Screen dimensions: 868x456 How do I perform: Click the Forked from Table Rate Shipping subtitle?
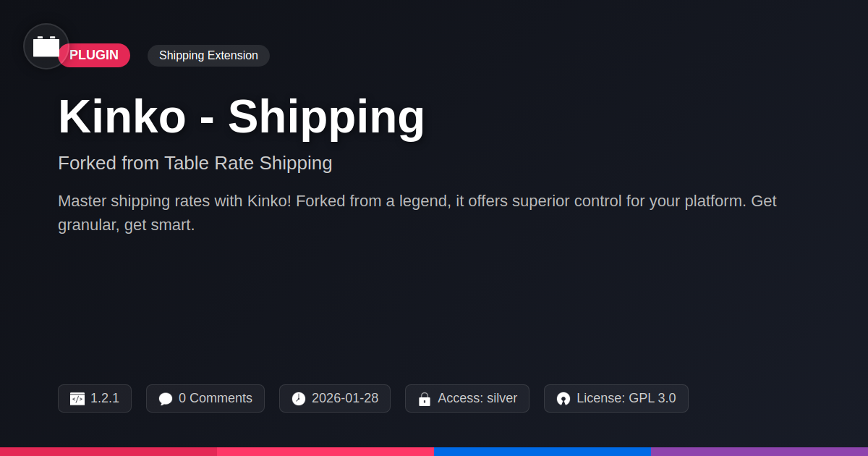195,163
